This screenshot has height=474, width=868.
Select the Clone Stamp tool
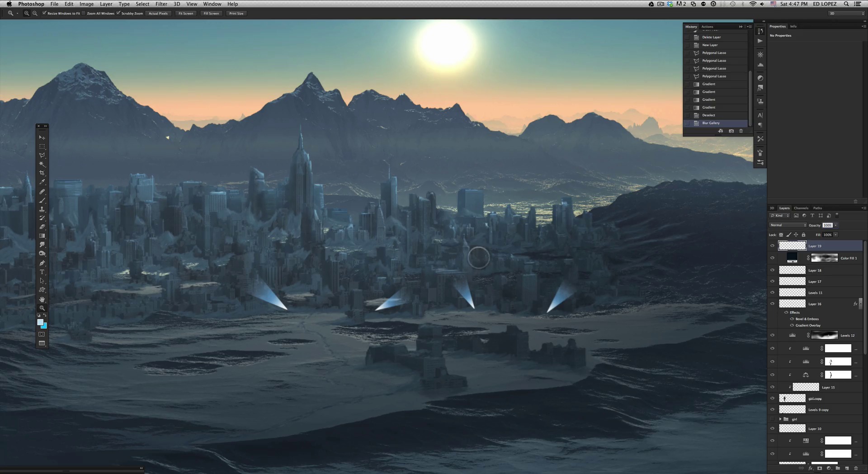pos(42,209)
